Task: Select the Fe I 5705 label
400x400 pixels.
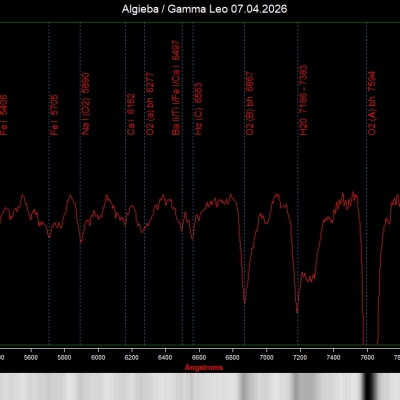Action: (x=54, y=115)
